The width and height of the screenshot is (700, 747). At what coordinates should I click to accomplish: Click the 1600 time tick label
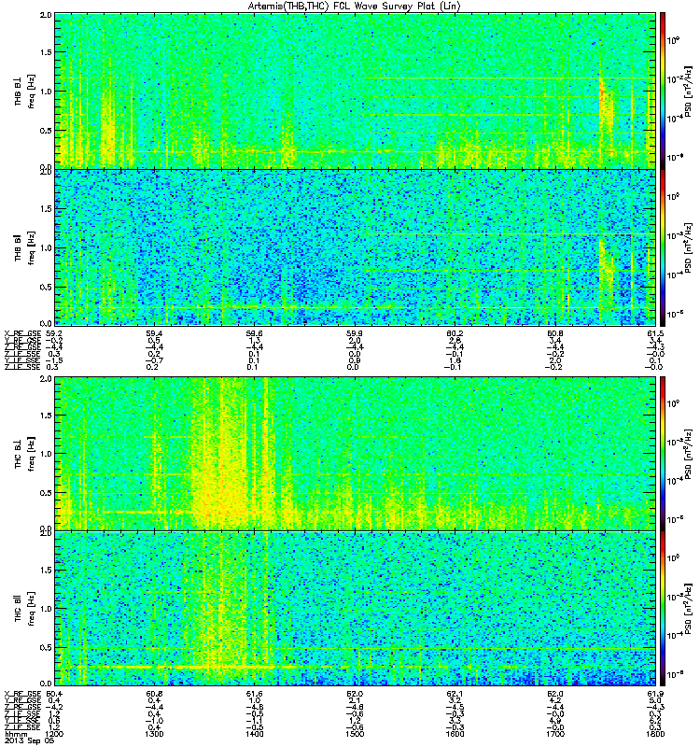point(455,734)
